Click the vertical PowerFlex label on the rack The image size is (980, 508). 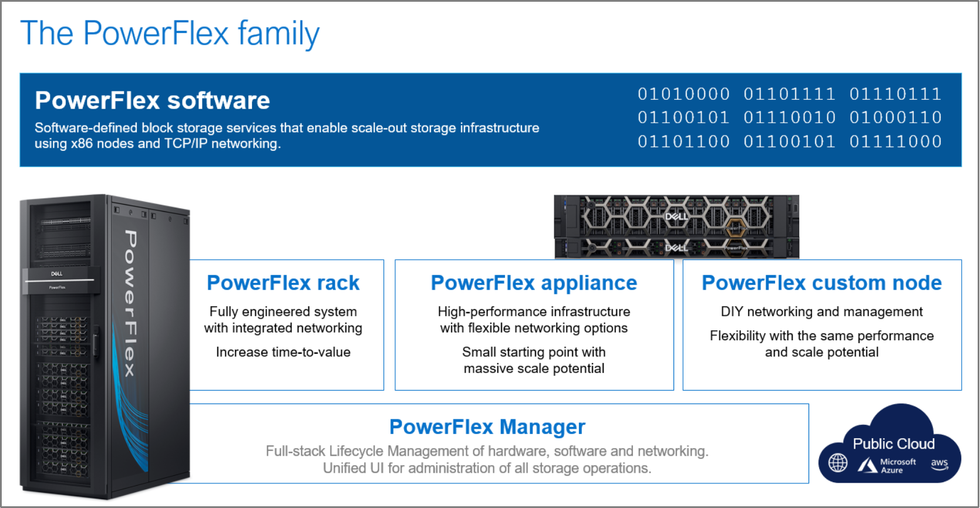[130, 303]
